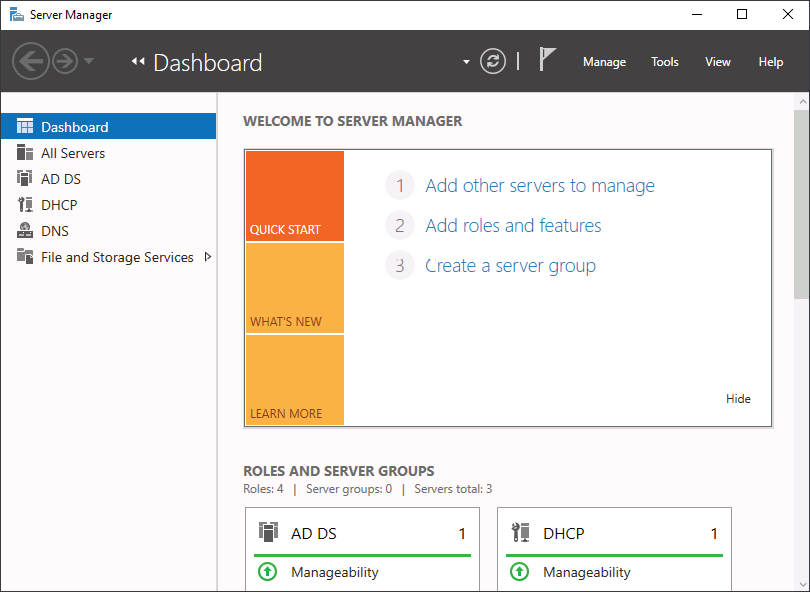
Task: Open the navigation history dropdown arrow
Action: (89, 61)
